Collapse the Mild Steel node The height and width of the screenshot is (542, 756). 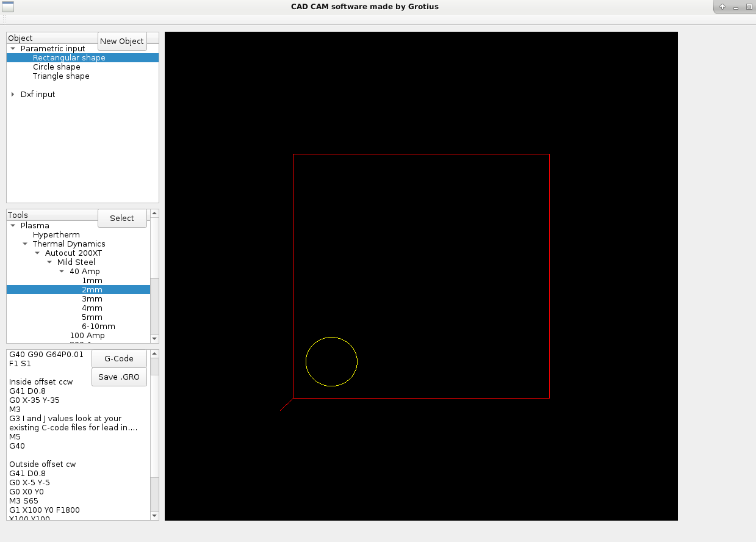click(x=49, y=262)
